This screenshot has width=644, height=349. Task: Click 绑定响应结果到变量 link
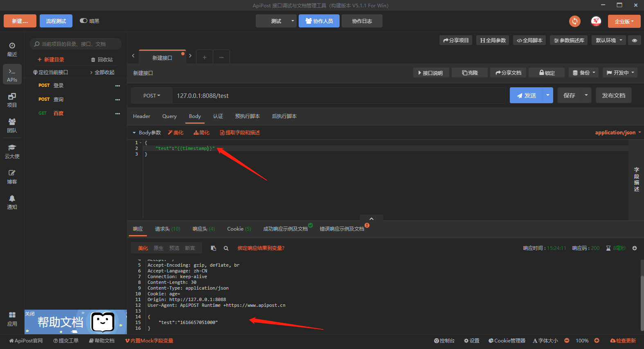tap(261, 248)
